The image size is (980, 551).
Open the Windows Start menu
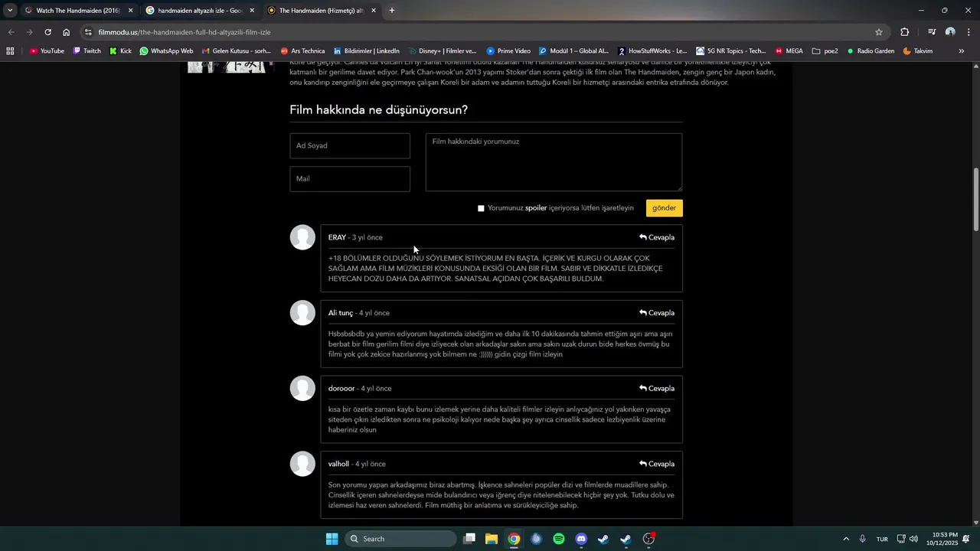(x=332, y=539)
